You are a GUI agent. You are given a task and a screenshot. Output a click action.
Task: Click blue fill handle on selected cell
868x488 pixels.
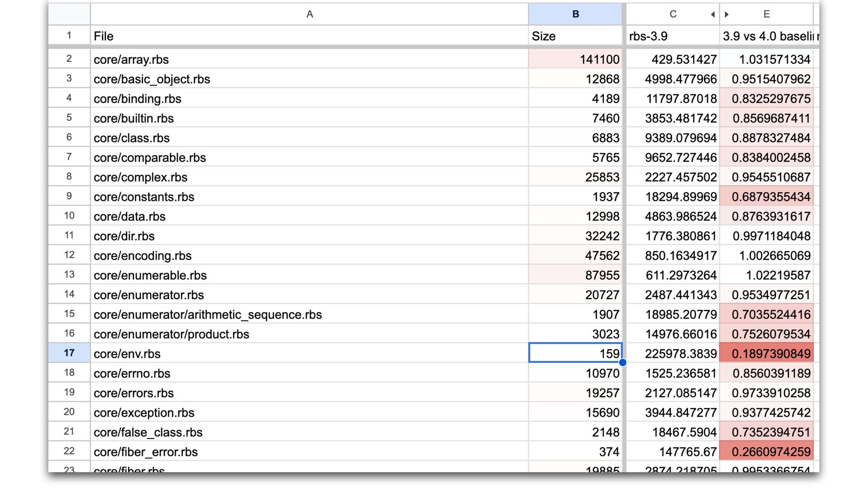623,362
